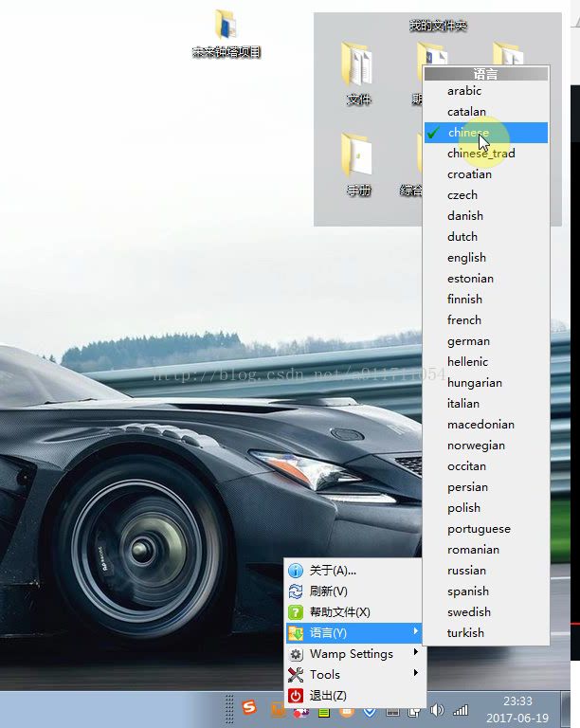Click the language (语言) flag icon

[x=296, y=633]
